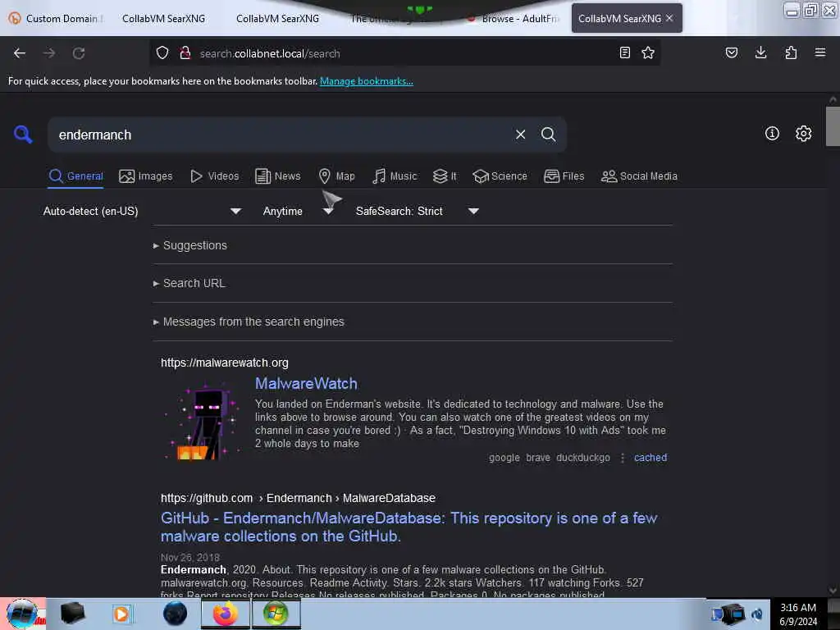Switch to Browse - AdultFri browser tab

[x=512, y=19]
